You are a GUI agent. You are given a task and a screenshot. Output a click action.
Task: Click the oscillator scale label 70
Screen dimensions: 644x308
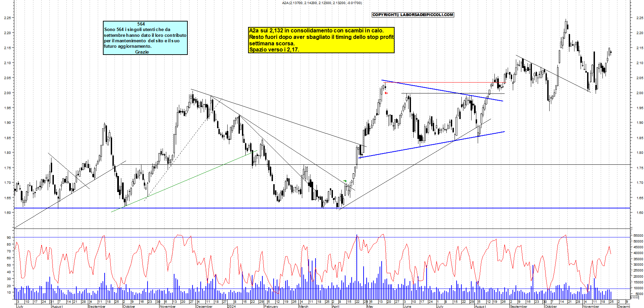coord(9,251)
